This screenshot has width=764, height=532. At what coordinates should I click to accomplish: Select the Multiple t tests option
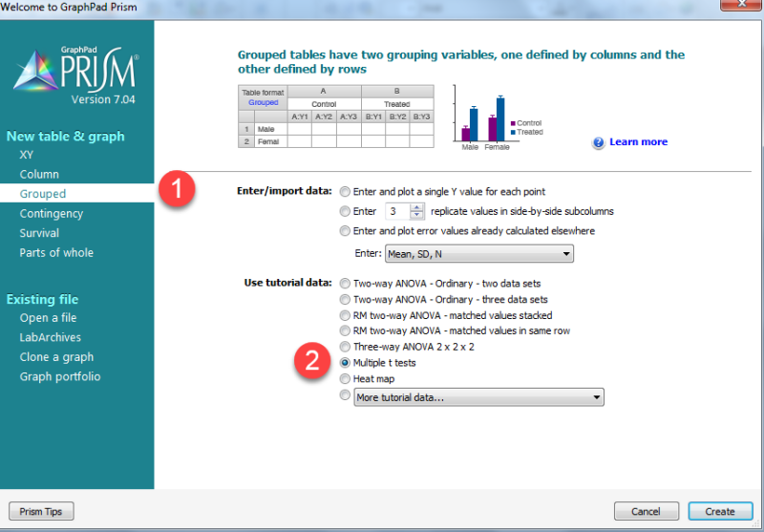(x=345, y=362)
